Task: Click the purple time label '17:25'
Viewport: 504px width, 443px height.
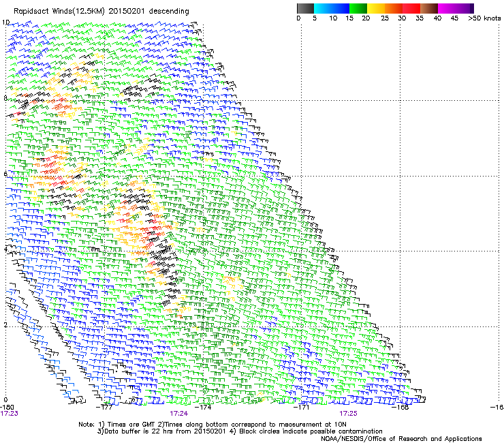Action: point(349,414)
